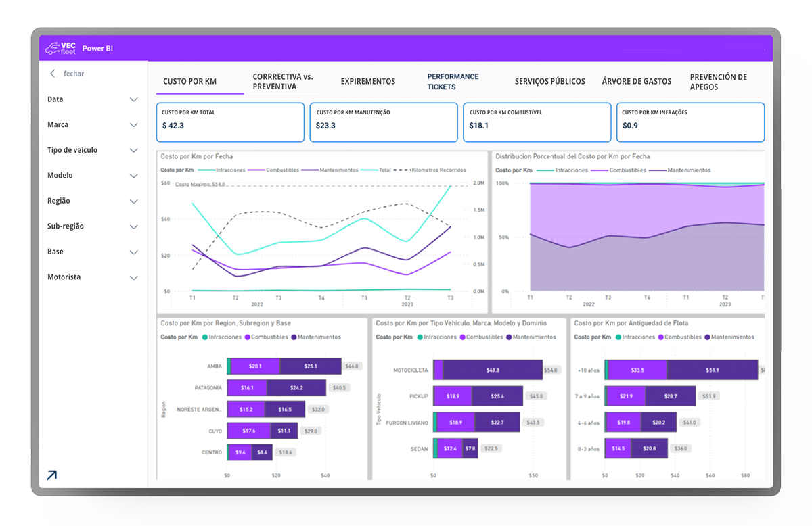The image size is (812, 526).
Task: Click the diagonal expand arrow icon
Action: tap(52, 475)
